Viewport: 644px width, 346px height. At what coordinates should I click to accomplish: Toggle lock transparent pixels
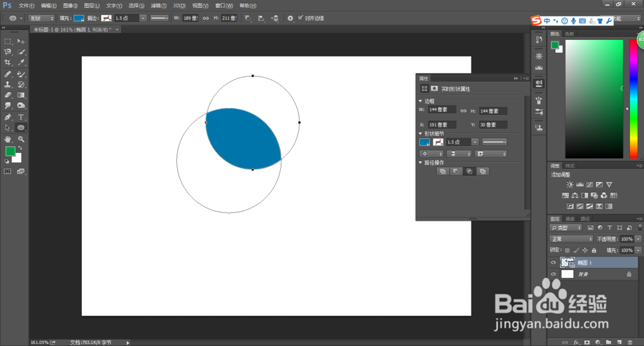point(567,250)
